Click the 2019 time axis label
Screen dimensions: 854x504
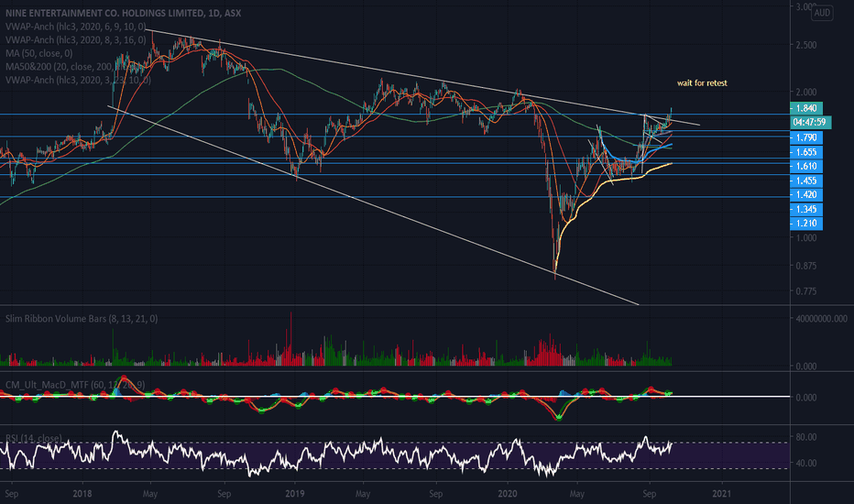(295, 494)
